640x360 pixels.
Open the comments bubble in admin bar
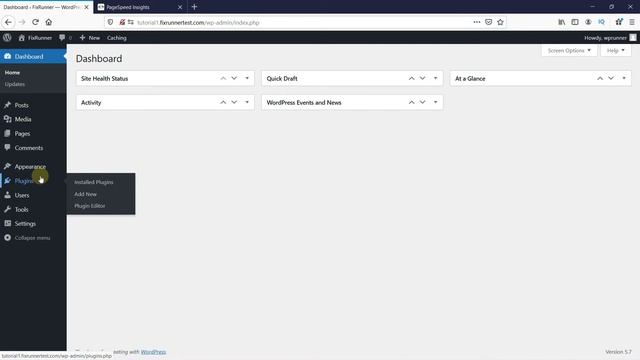[62, 38]
